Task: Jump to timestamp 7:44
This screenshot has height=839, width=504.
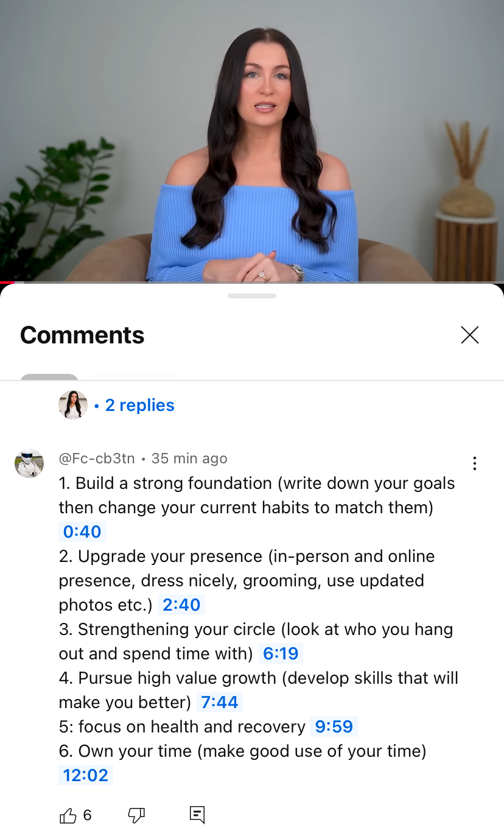Action: (219, 702)
